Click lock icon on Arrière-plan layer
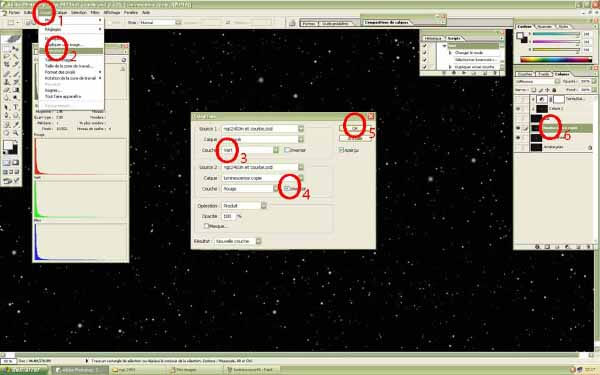The width and height of the screenshot is (600, 375). 590,147
